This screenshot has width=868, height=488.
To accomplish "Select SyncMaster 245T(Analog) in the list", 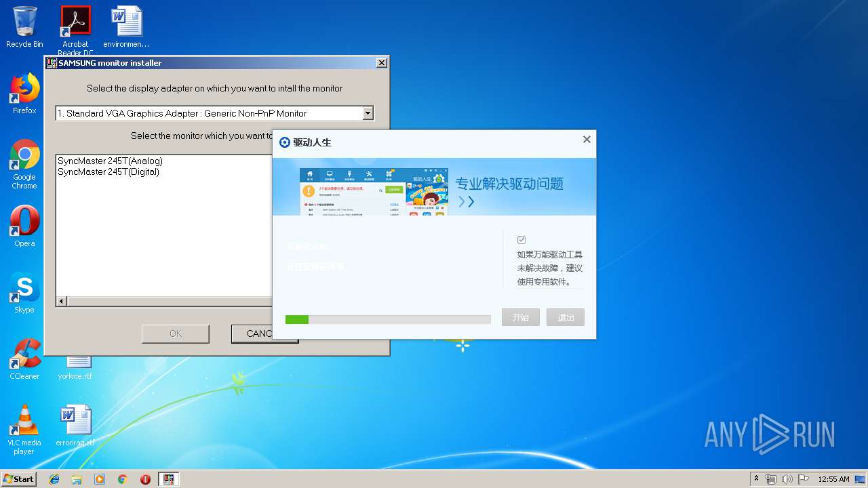I will coord(110,161).
